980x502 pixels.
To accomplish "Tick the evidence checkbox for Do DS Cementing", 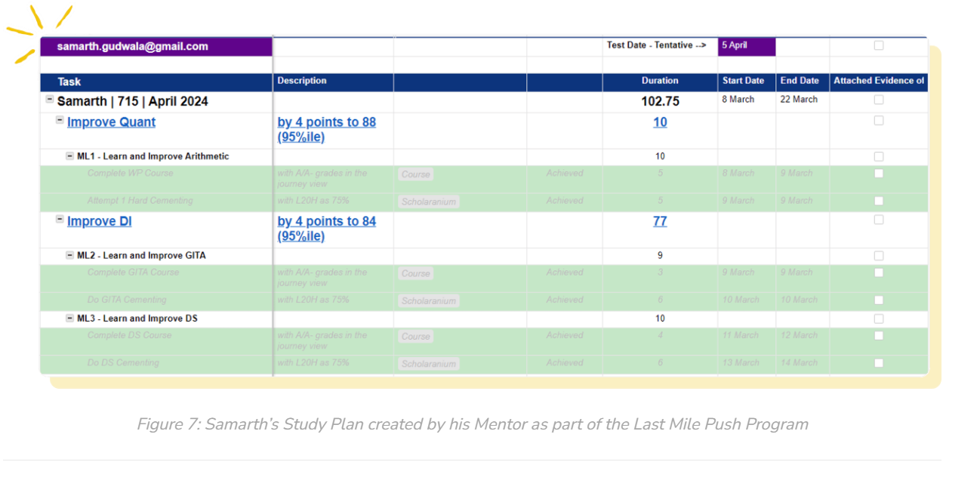I will [x=878, y=363].
